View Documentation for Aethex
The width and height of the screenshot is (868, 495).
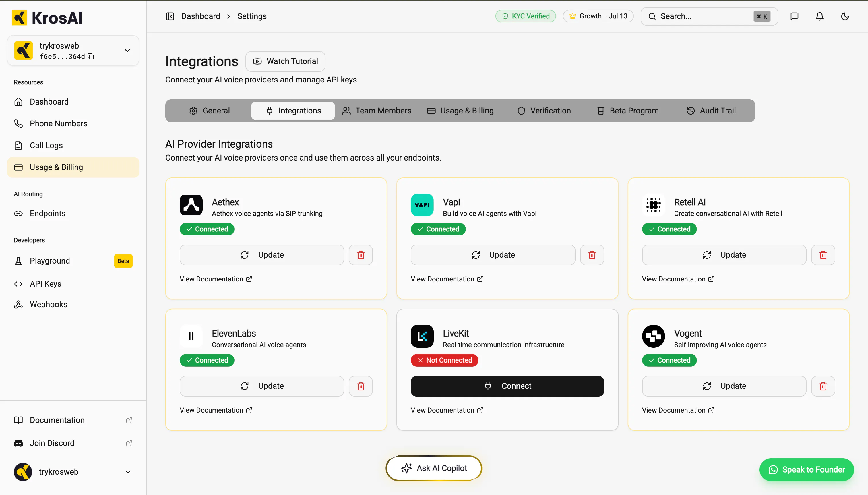(216, 279)
